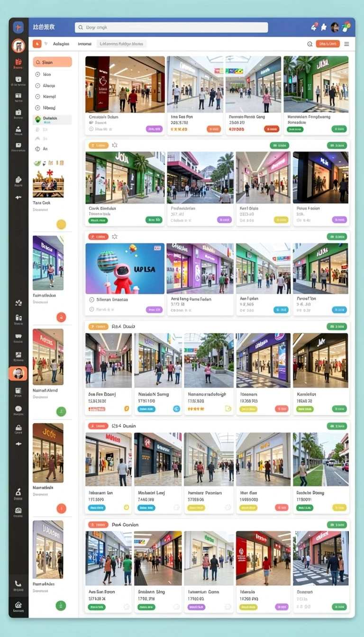Switch to the 'Irnonsi' tab
The height and width of the screenshot is (637, 364).
click(84, 44)
